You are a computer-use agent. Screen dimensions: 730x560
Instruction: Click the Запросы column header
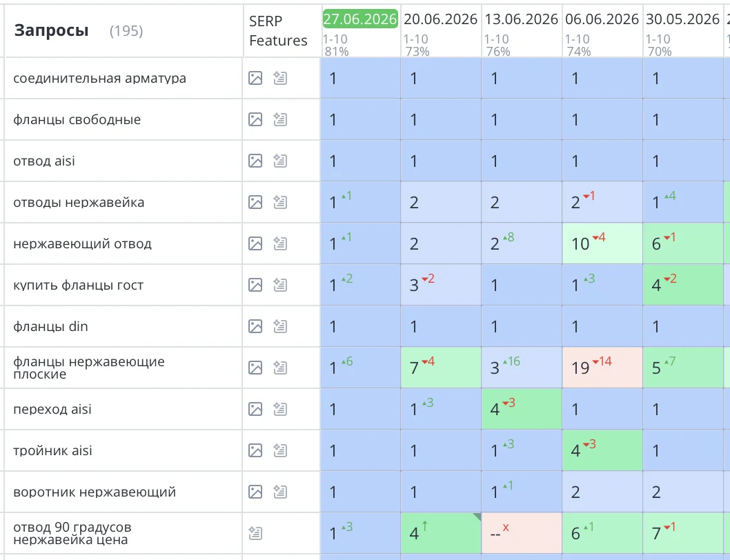51,31
